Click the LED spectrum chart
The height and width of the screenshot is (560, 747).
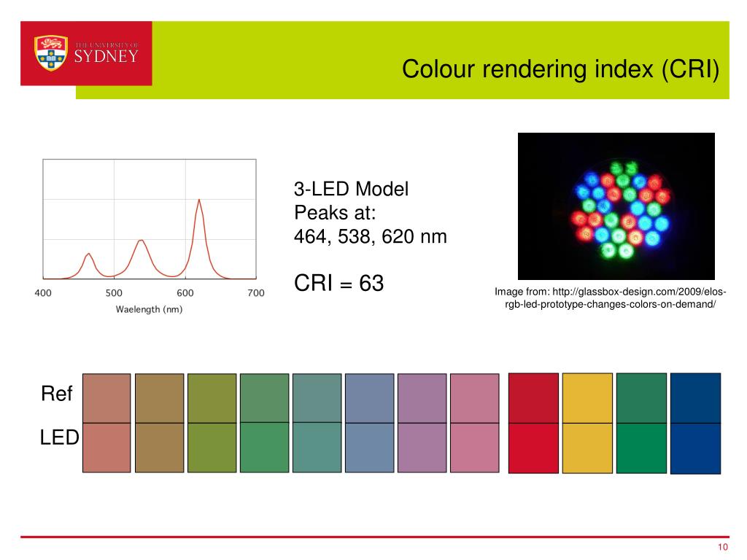(150, 219)
